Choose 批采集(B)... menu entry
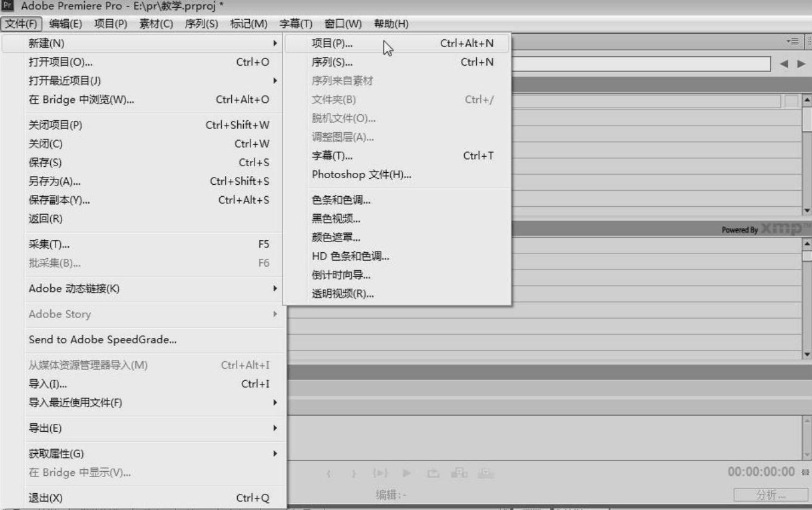The height and width of the screenshot is (510, 812). pyautogui.click(x=143, y=263)
